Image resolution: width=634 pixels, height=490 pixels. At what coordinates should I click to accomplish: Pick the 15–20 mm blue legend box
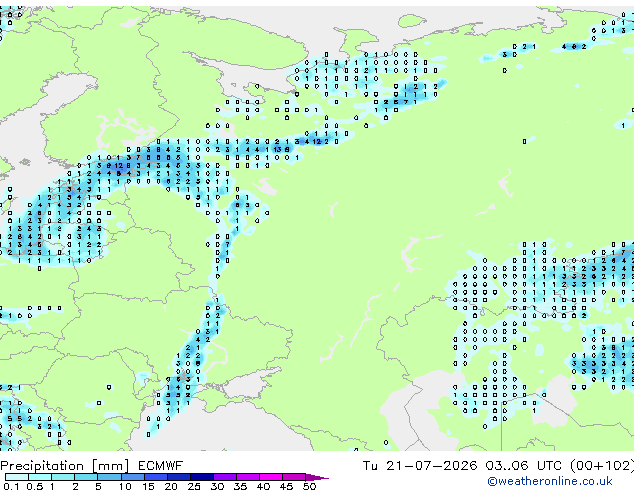(156, 477)
